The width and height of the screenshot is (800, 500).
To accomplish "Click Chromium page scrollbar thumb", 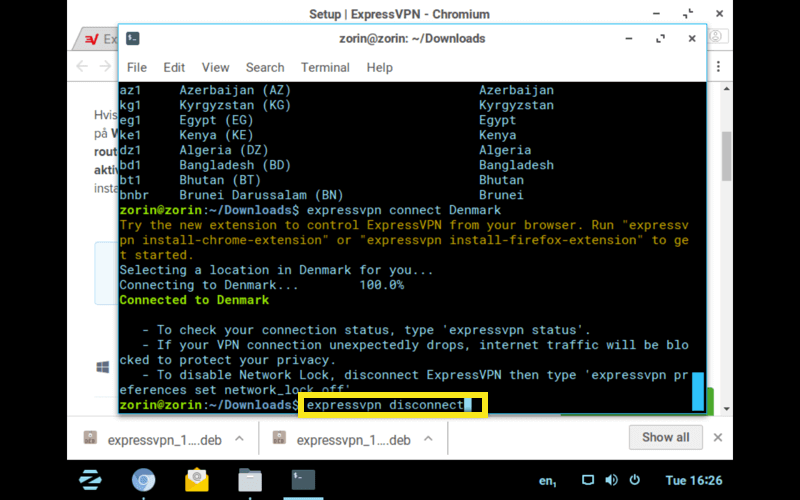I will point(727,156).
